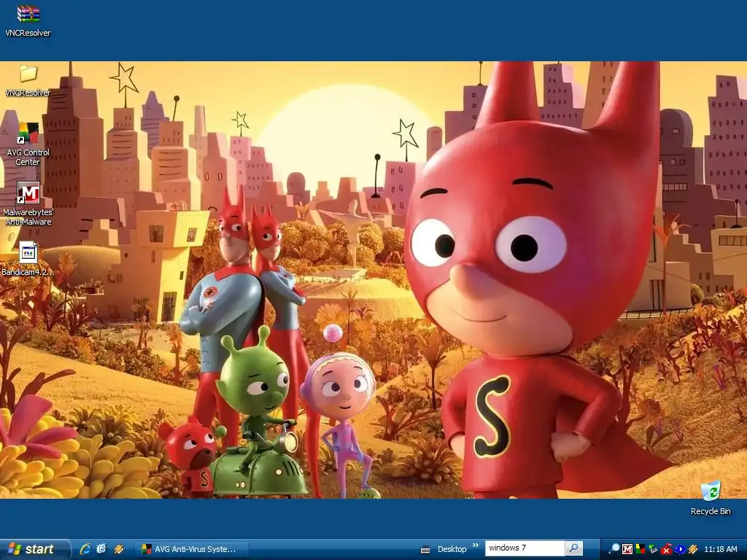The image size is (747, 560).
Task: Select the AVG Control Center desktop shortcut
Action: (x=28, y=133)
